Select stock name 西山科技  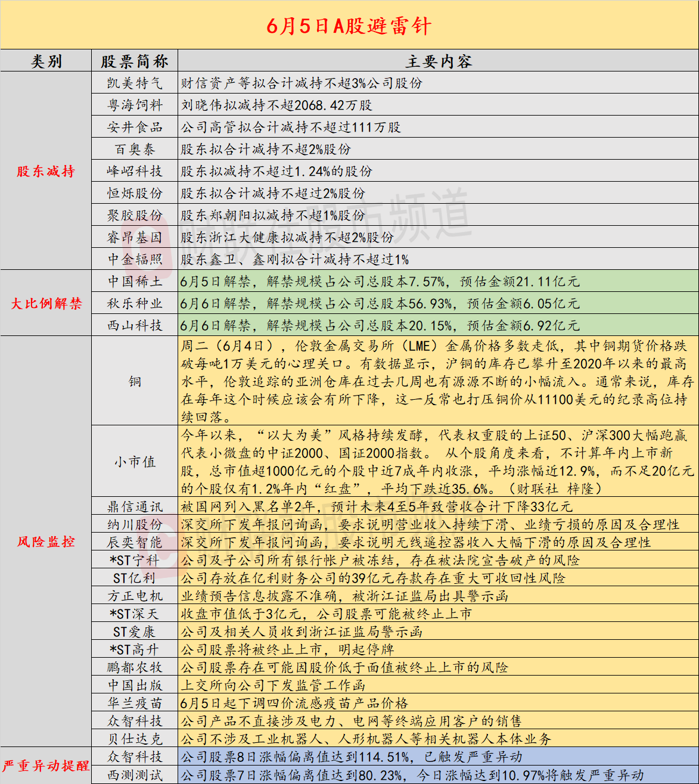(135, 326)
